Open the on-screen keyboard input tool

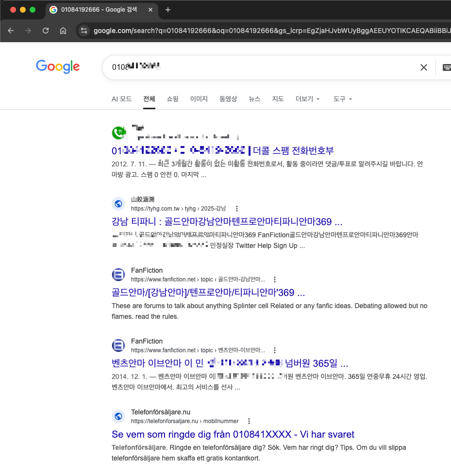(447, 67)
